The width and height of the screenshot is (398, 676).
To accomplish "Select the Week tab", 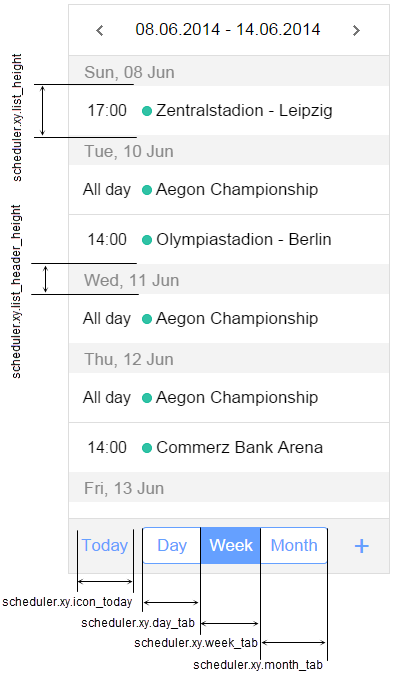I will [231, 545].
